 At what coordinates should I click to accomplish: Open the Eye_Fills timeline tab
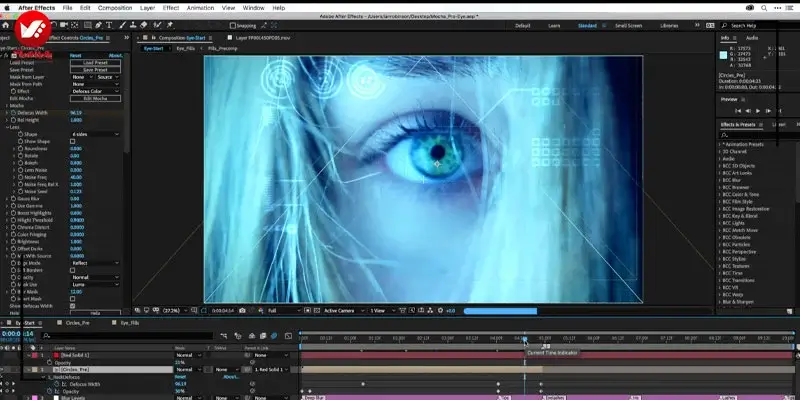(130, 323)
